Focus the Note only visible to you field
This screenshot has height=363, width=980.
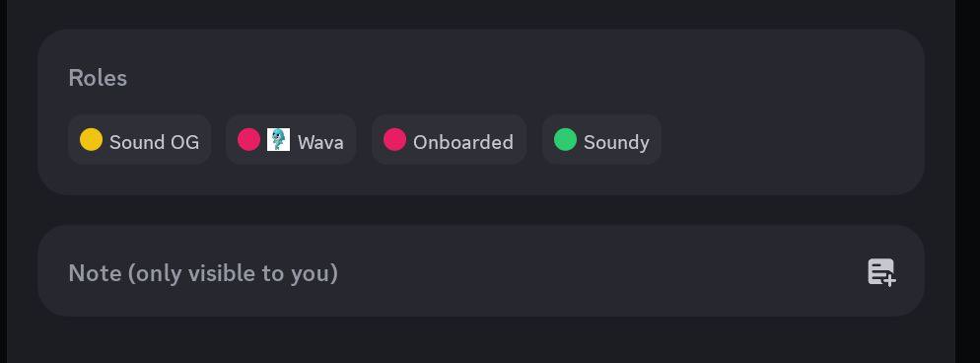[480, 270]
